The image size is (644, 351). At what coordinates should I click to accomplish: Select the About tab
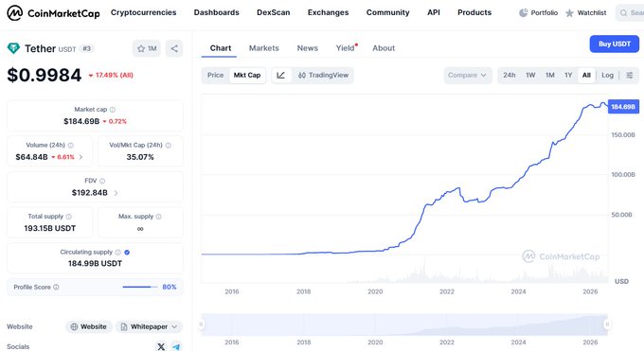[384, 48]
